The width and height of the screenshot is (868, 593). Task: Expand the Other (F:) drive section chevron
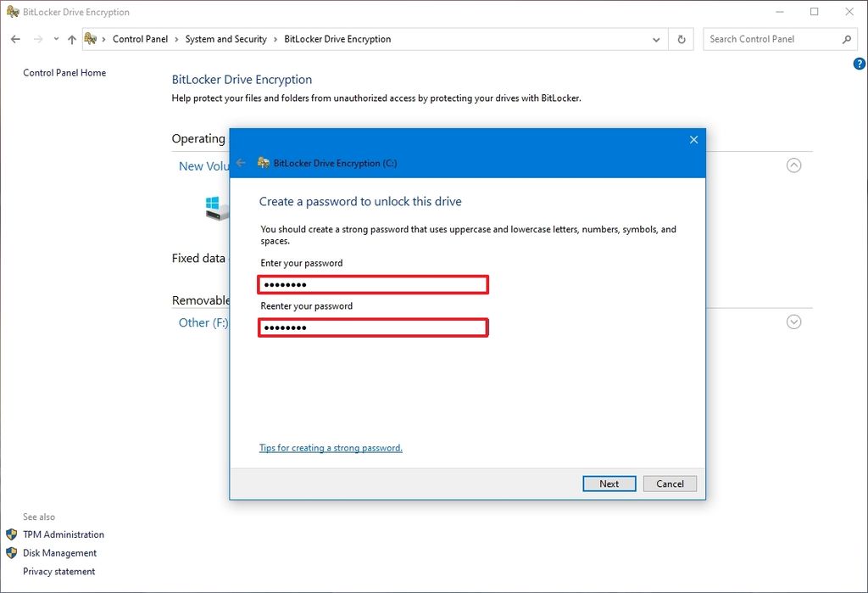pyautogui.click(x=793, y=322)
